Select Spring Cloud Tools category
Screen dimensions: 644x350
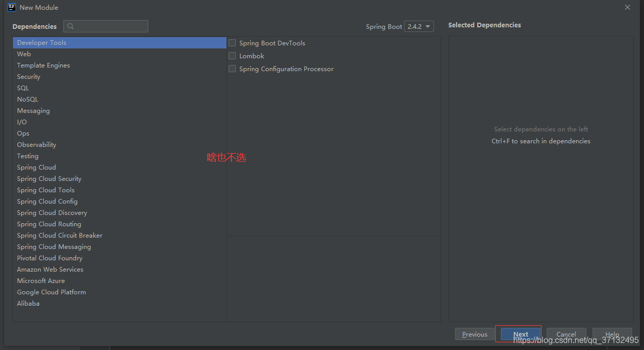tap(119, 190)
